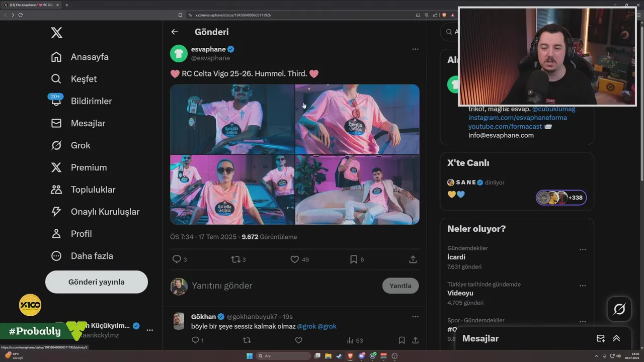
Task: Open Bildirimler notifications
Action: click(x=81, y=101)
